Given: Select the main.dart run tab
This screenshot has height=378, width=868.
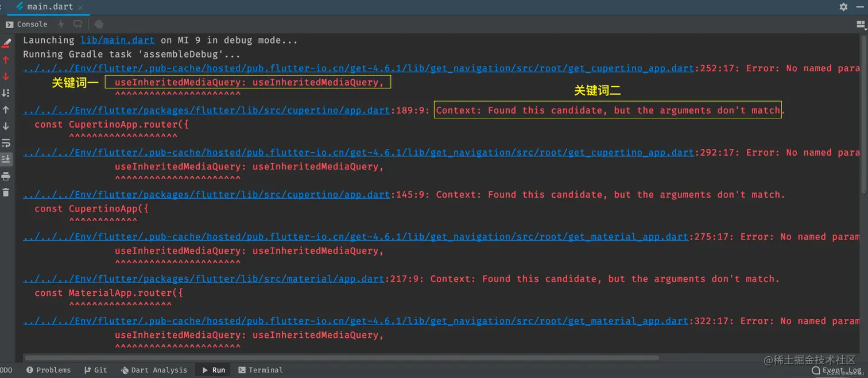Looking at the screenshot, I should coord(49,7).
